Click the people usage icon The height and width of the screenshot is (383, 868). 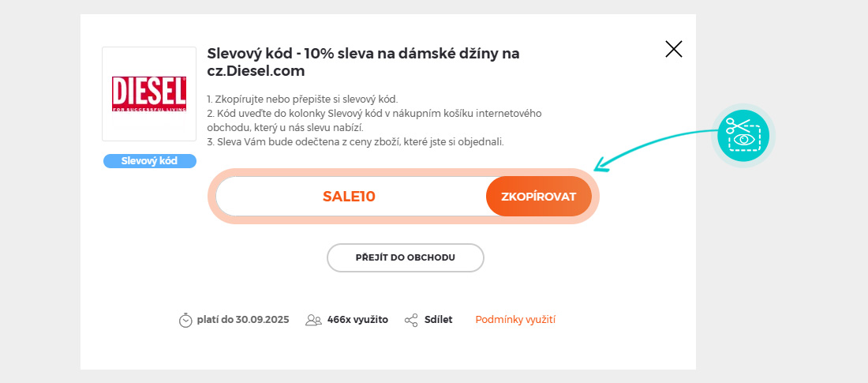[313, 320]
